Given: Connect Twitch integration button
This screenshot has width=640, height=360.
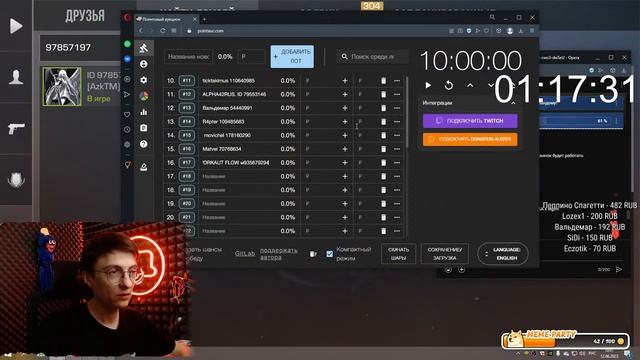Looking at the screenshot, I should coord(470,121).
